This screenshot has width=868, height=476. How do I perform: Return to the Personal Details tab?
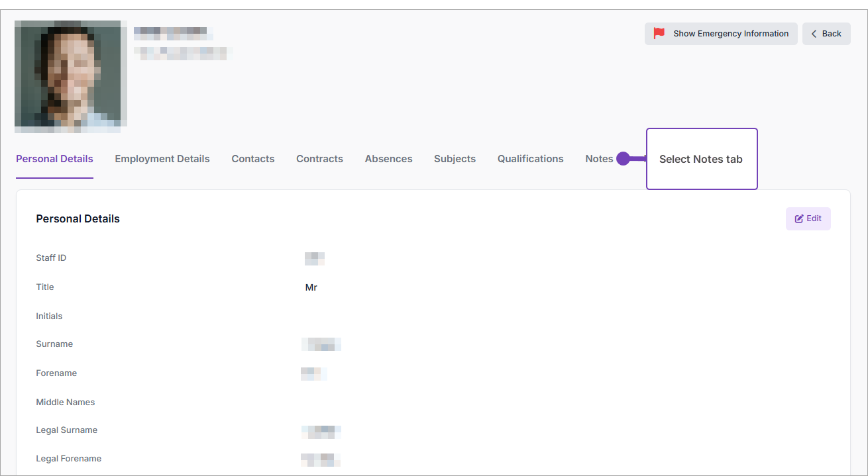click(54, 159)
